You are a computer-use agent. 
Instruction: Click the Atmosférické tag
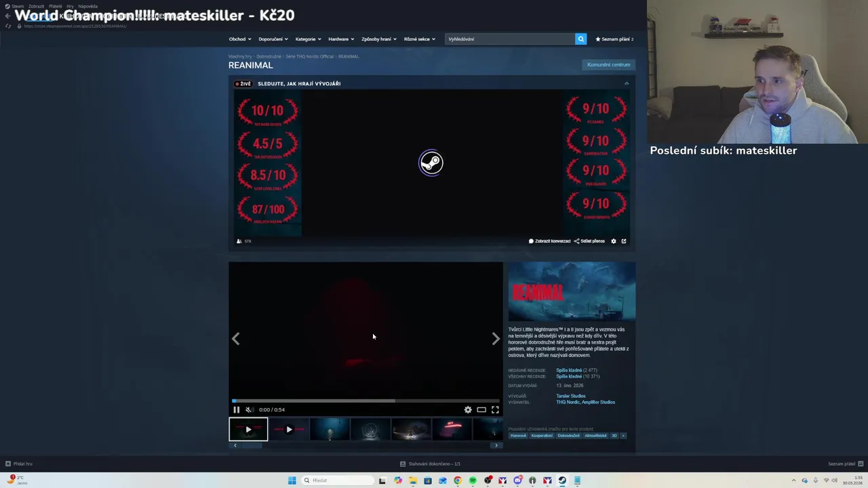595,436
